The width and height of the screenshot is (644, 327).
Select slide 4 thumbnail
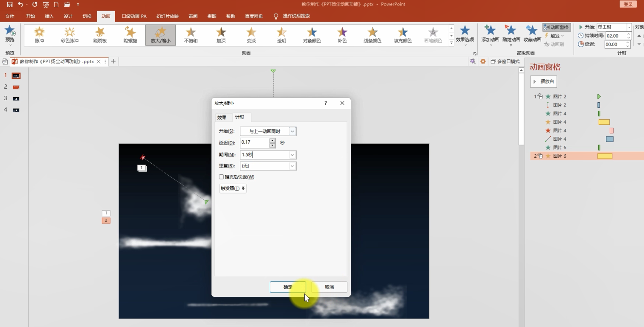point(16,110)
